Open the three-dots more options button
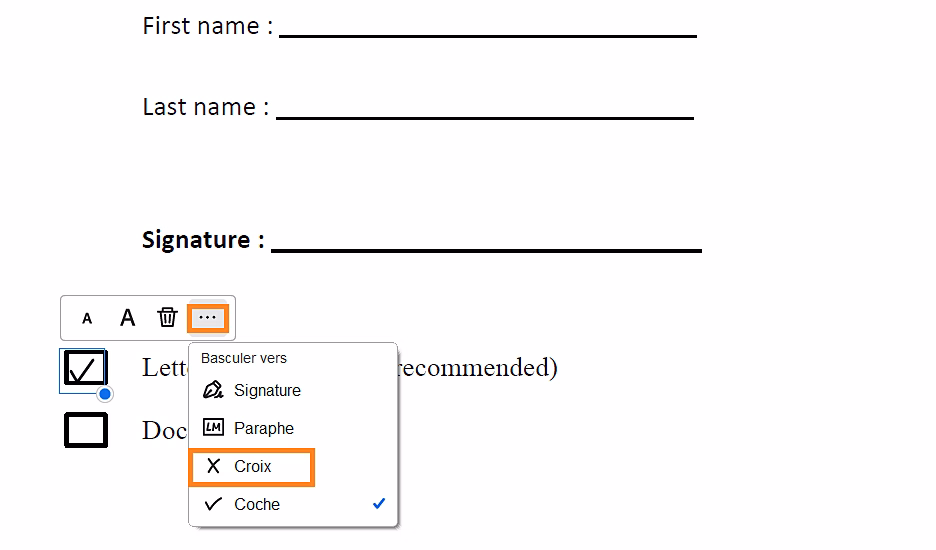Image resolution: width=936 pixels, height=550 pixels. pos(208,318)
